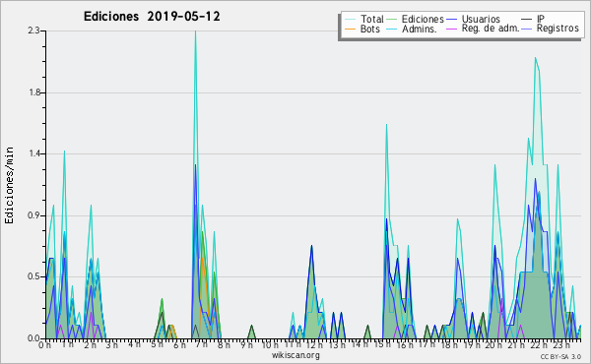Click the '15 h' x-axis label
The image size is (591, 364).
382,344
